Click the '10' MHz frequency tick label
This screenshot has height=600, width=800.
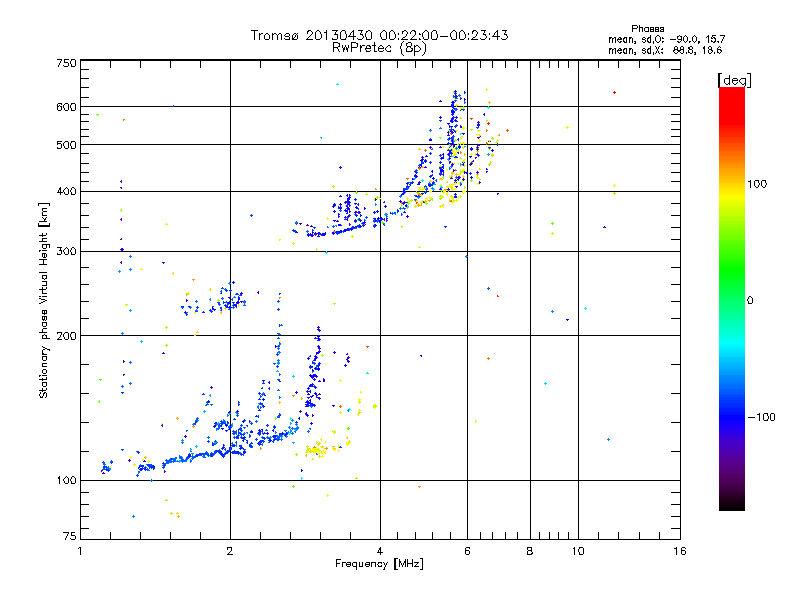tap(578, 551)
